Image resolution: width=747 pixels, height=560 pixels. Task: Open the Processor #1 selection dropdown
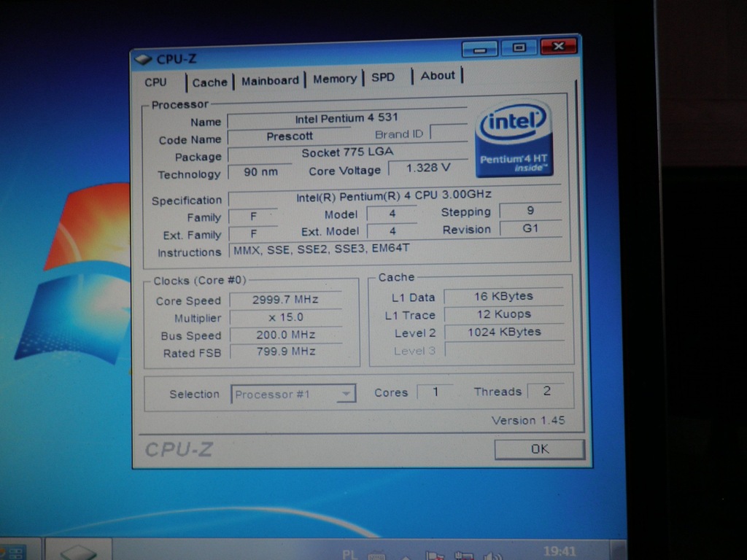click(x=293, y=394)
